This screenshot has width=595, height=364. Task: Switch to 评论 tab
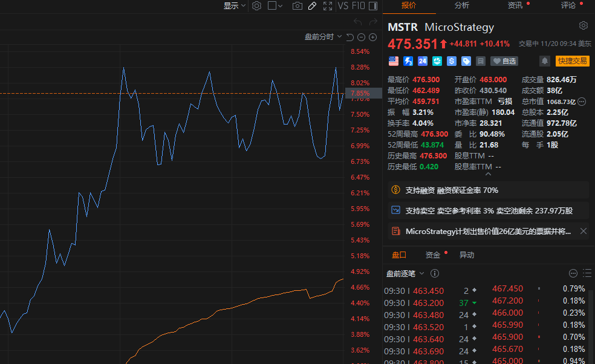(x=568, y=5)
